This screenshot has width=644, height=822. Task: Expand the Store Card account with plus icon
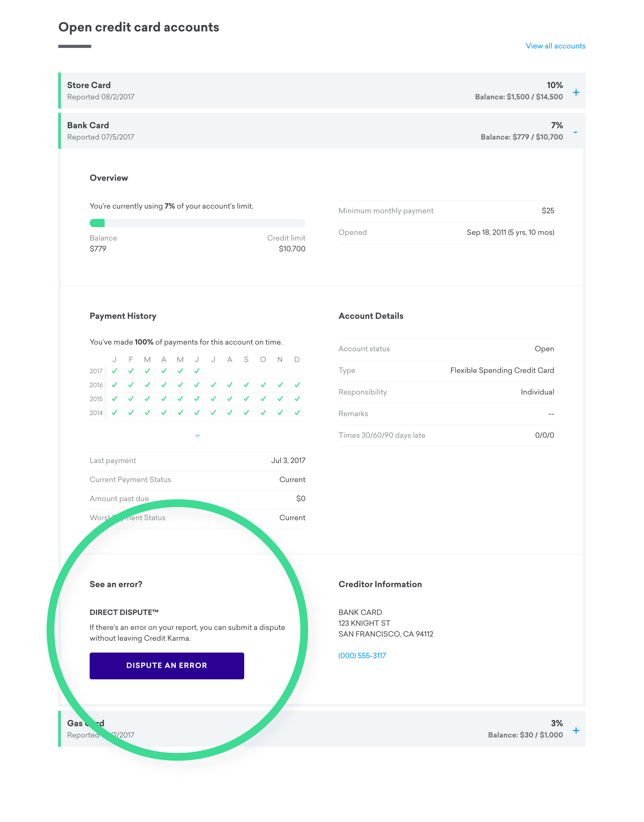576,92
